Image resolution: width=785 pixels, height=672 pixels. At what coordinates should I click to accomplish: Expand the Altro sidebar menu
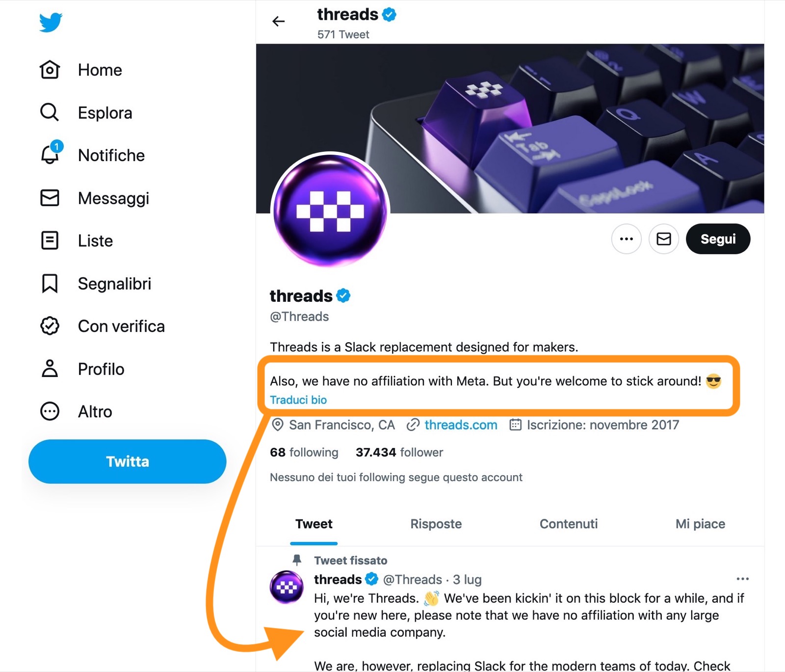coord(50,411)
